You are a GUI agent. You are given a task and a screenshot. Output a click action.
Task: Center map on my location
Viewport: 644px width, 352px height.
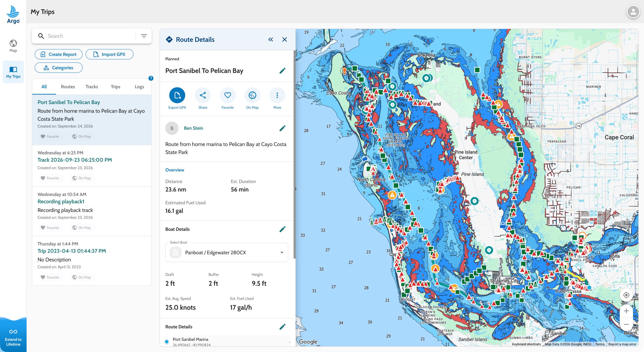(626, 295)
